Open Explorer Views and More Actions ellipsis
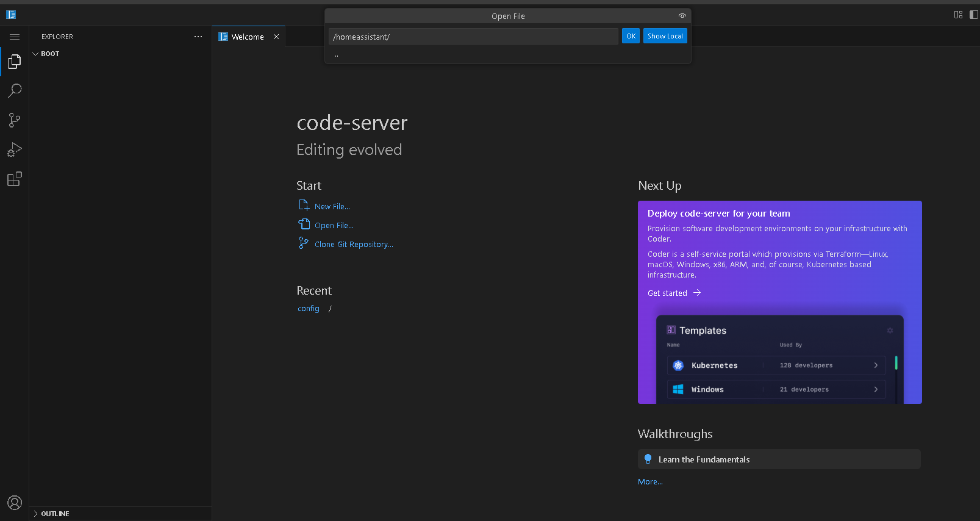The height and width of the screenshot is (521, 980). 198,37
